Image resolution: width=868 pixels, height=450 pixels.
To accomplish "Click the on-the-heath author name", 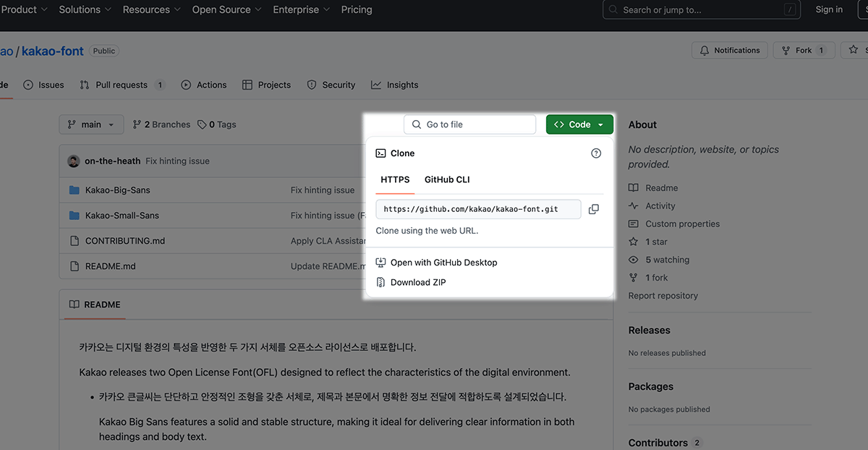I will pos(113,161).
